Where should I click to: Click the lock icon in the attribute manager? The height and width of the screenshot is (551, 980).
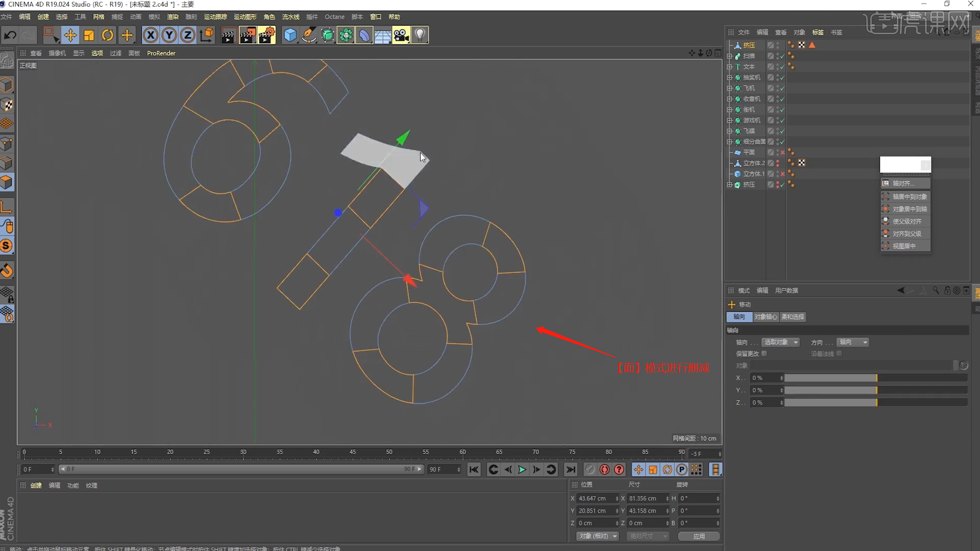(947, 290)
